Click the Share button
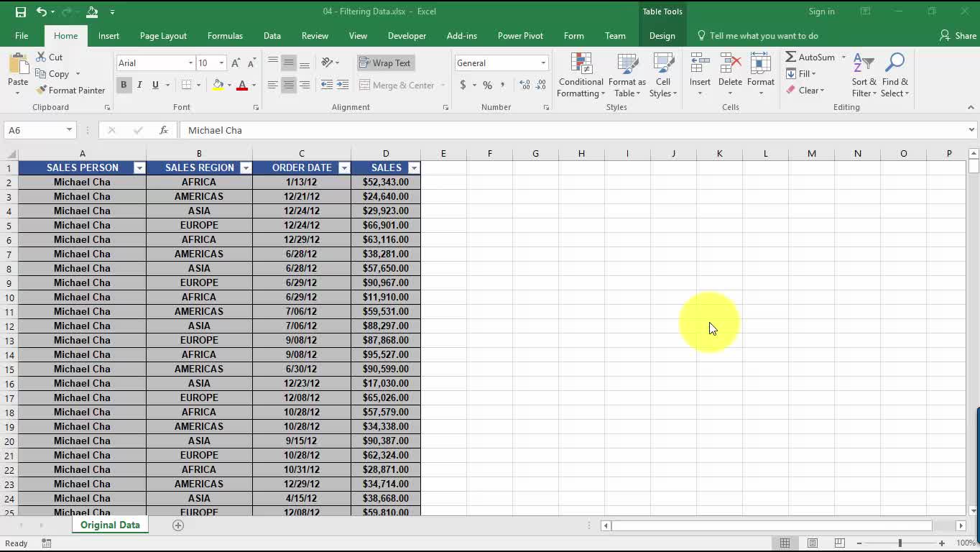The width and height of the screenshot is (980, 552). [x=958, y=36]
